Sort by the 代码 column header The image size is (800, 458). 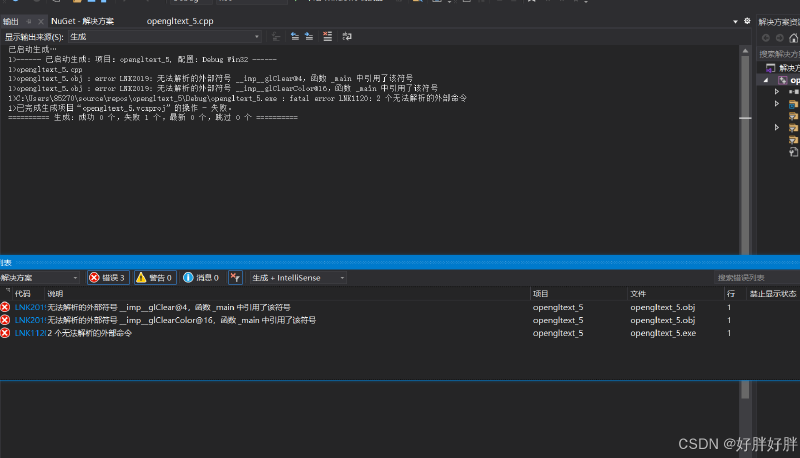pos(23,294)
